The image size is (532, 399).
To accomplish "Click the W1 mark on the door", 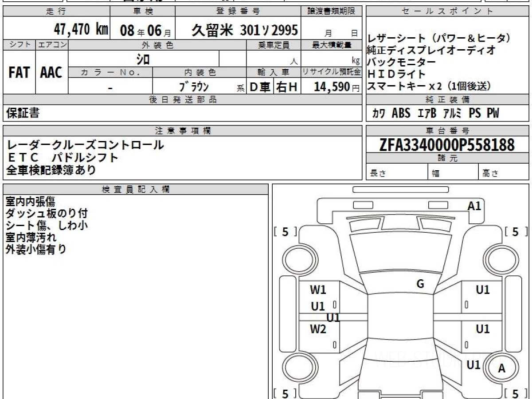I will pos(318,290).
